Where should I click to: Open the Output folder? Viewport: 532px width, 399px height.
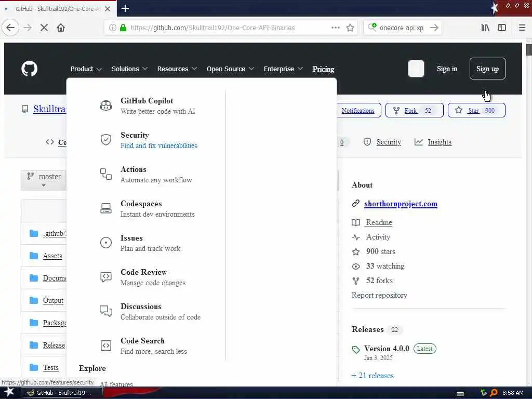point(54,301)
